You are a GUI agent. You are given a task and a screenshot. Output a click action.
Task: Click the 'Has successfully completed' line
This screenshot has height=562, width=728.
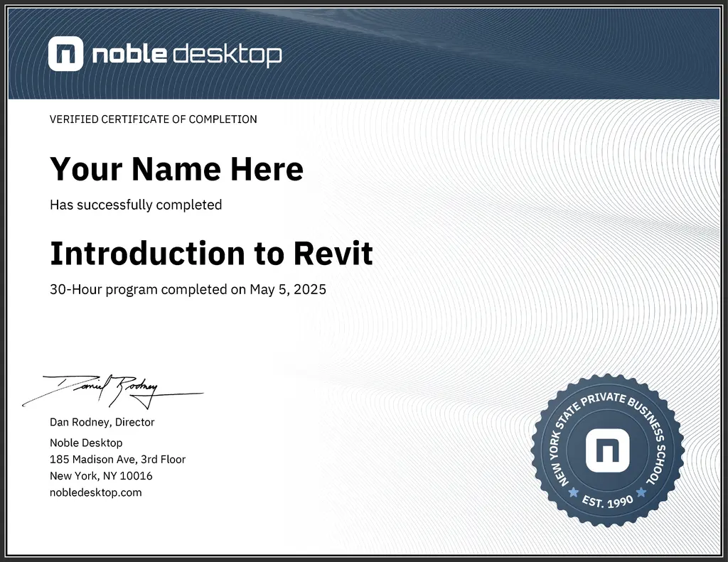pyautogui.click(x=136, y=205)
